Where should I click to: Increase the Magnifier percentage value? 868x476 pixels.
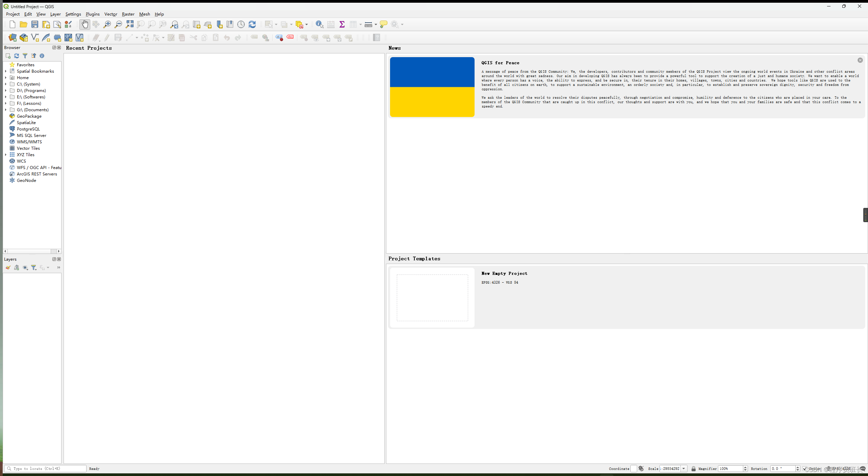[x=745, y=467]
